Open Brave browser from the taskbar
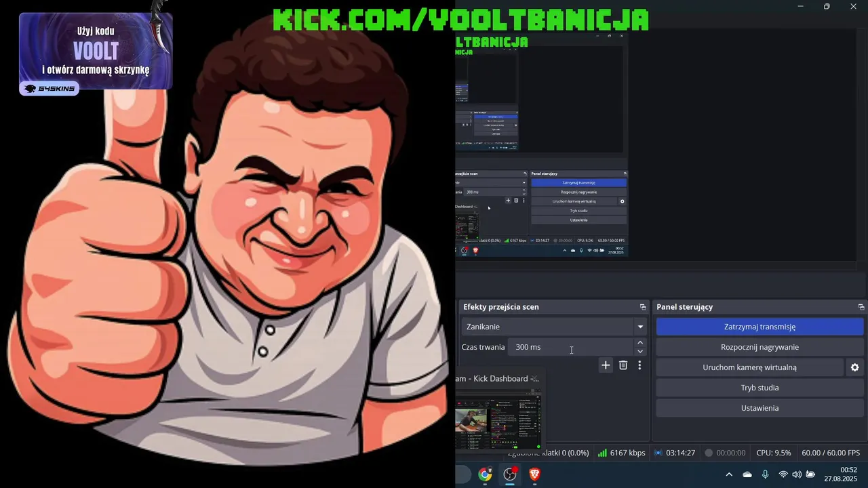Image resolution: width=868 pixels, height=488 pixels. 534,474
